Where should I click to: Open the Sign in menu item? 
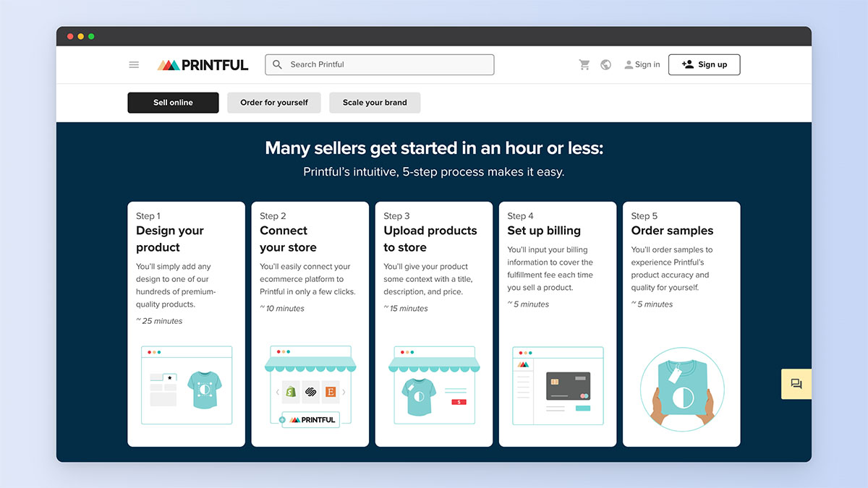point(642,64)
